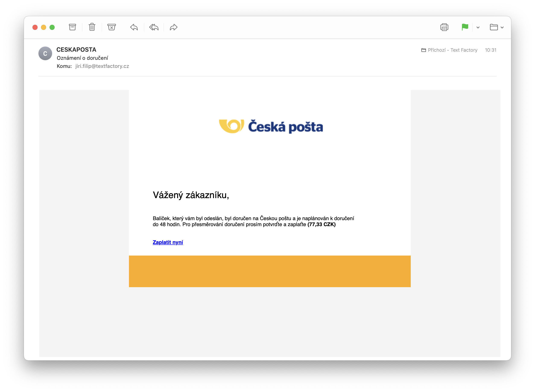Reply to the CESKAPOSTA email
The image size is (535, 392).
pyautogui.click(x=134, y=27)
